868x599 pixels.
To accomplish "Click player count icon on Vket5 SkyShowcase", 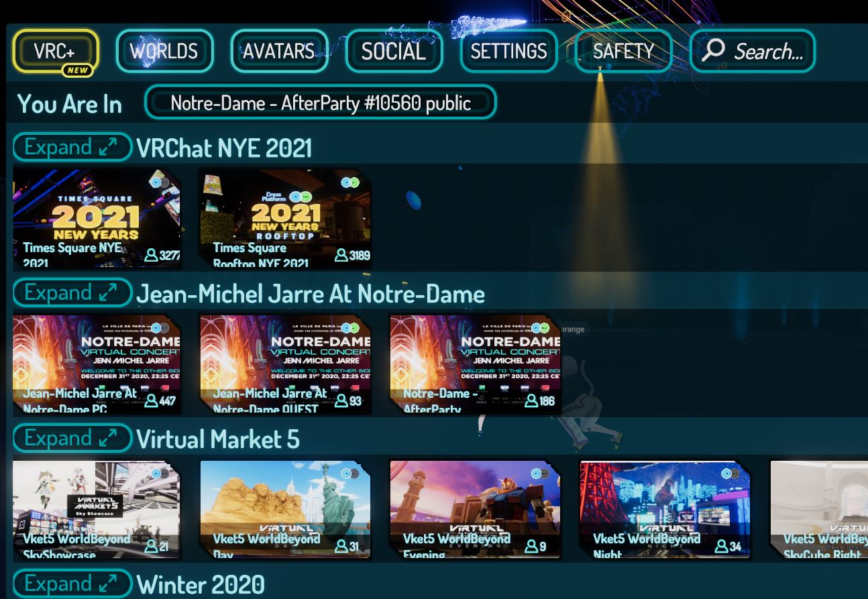I will (152, 546).
